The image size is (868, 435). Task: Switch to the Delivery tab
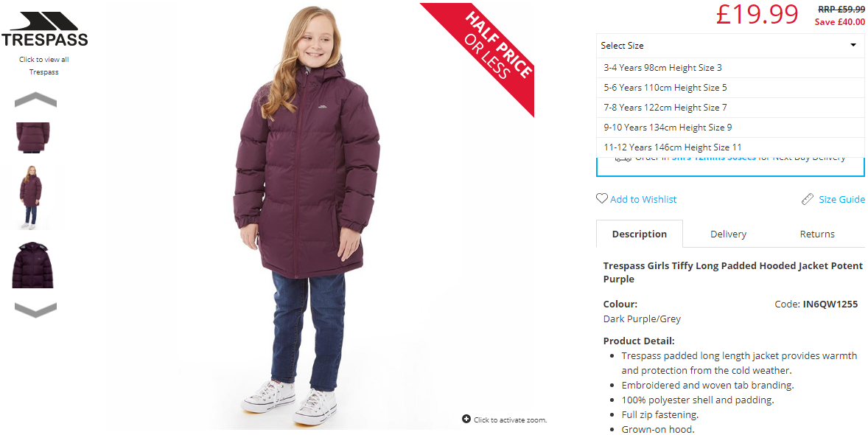tap(728, 234)
